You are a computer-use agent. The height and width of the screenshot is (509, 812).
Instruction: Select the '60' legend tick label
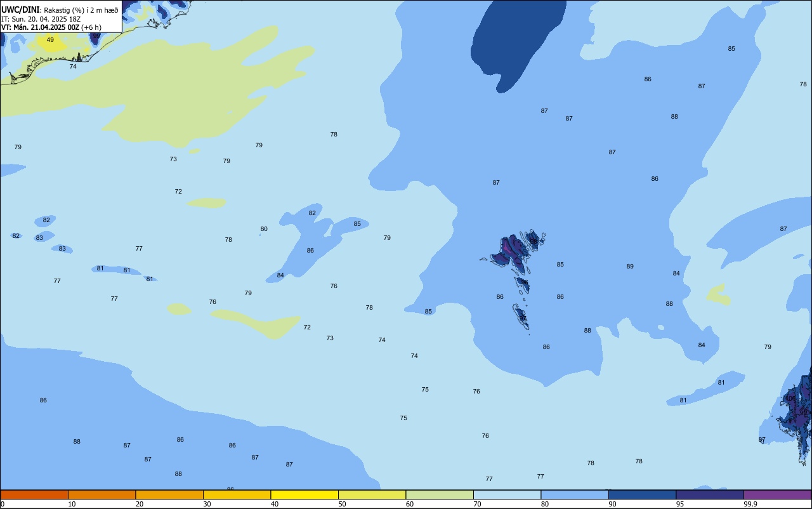(x=410, y=504)
